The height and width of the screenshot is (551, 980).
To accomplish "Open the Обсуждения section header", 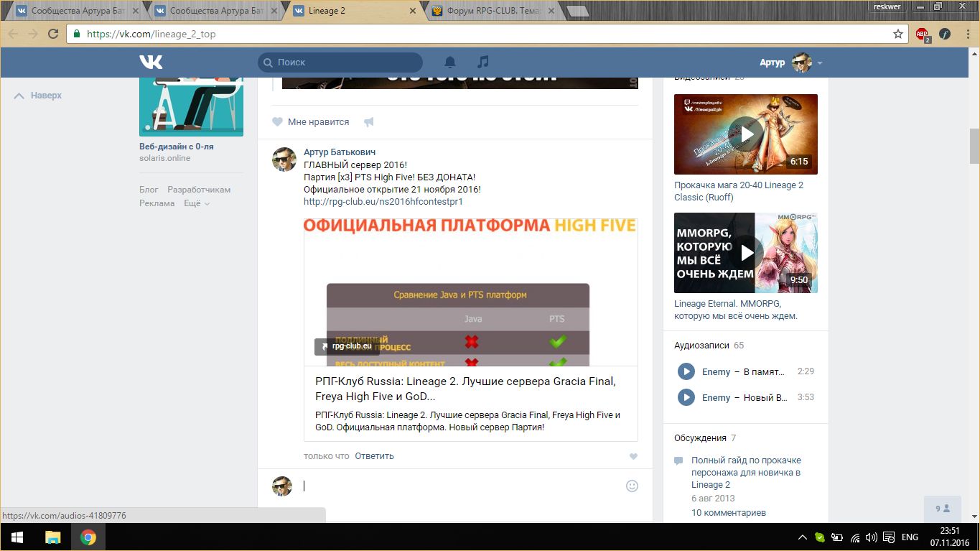I will (x=701, y=437).
